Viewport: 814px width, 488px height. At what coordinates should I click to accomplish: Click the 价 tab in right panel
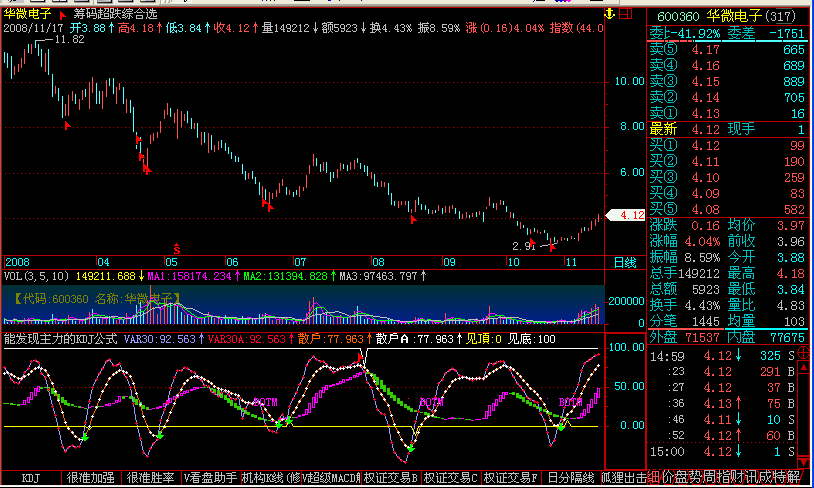pyautogui.click(x=668, y=477)
